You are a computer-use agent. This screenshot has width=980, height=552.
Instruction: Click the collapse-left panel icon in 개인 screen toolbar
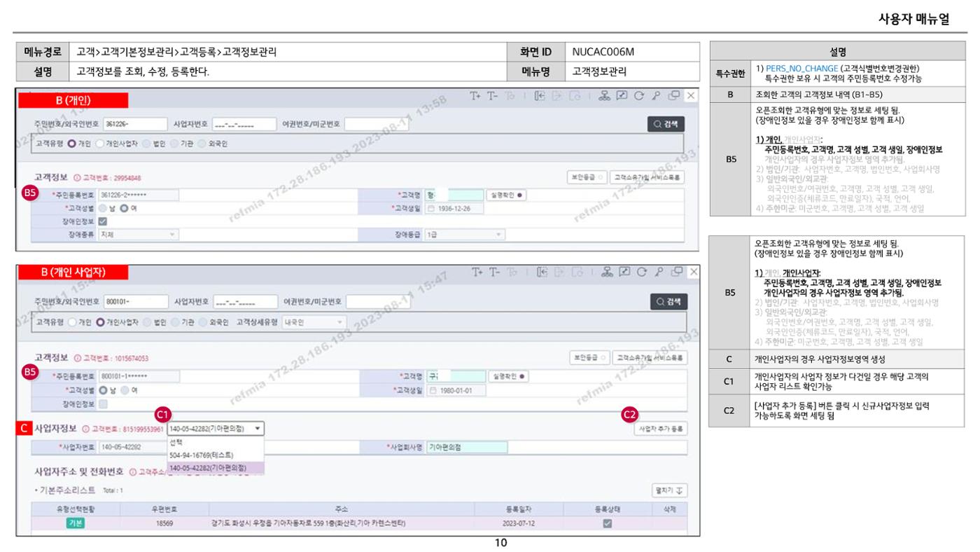tap(540, 97)
